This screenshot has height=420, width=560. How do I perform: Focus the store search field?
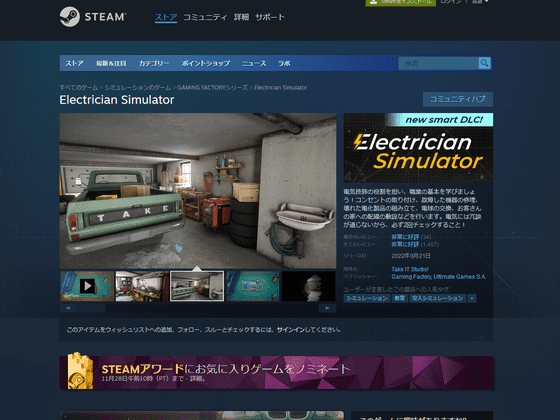pos(439,63)
